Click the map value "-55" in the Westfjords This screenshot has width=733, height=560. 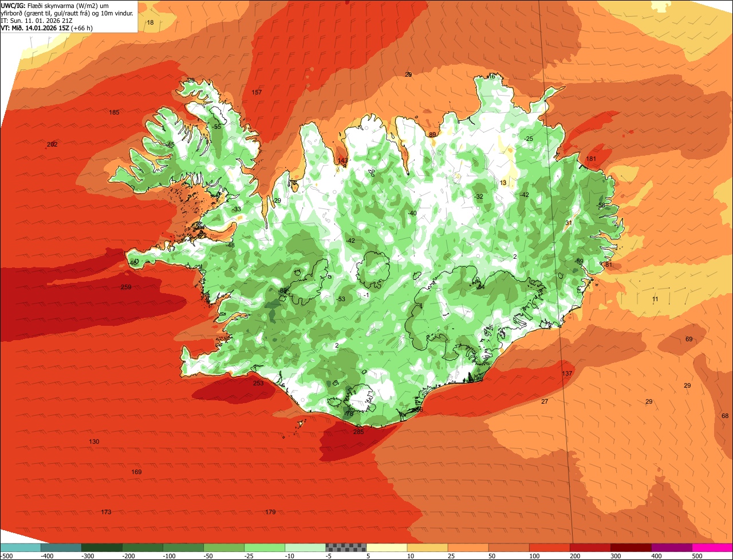[216, 127]
